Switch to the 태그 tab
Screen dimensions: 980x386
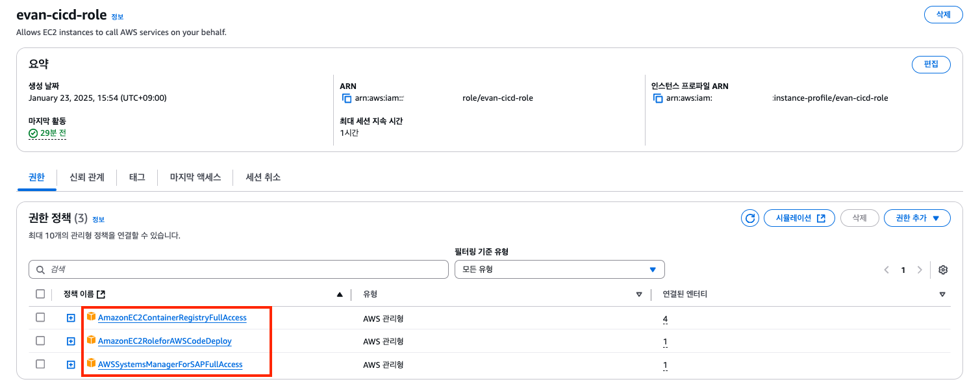137,177
